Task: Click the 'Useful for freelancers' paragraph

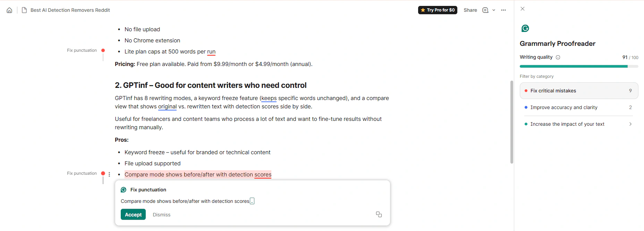Action: click(248, 123)
